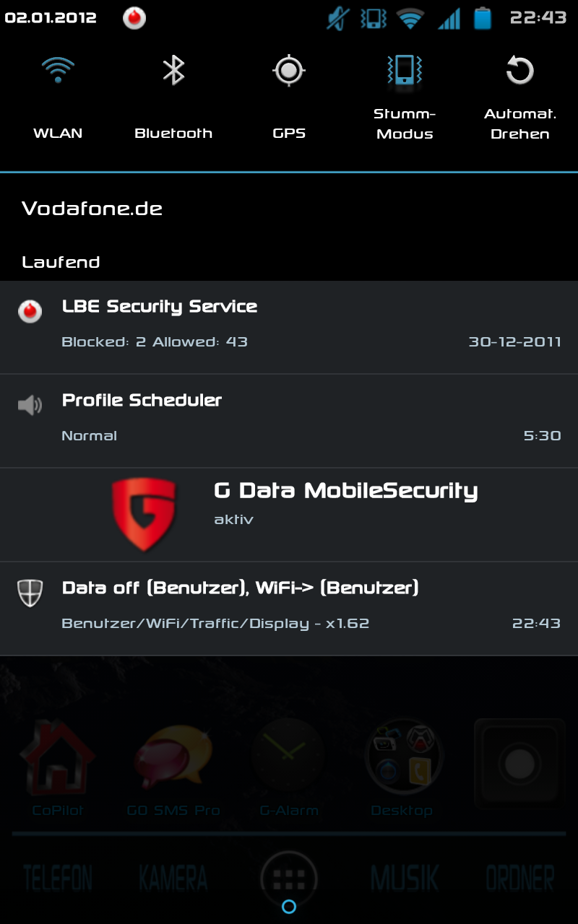The width and height of the screenshot is (578, 924).
Task: Tap the Vodafone logo in status bar
Action: [x=134, y=18]
